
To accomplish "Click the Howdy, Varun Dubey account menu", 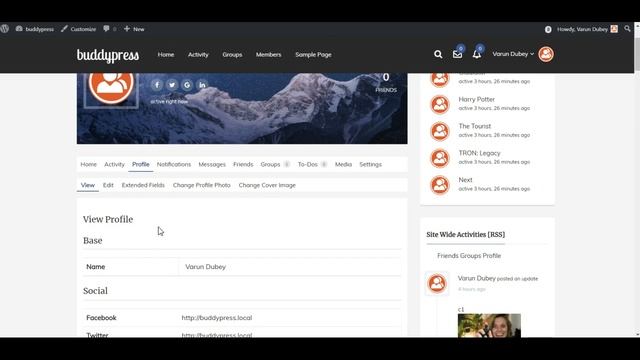I will (587, 29).
